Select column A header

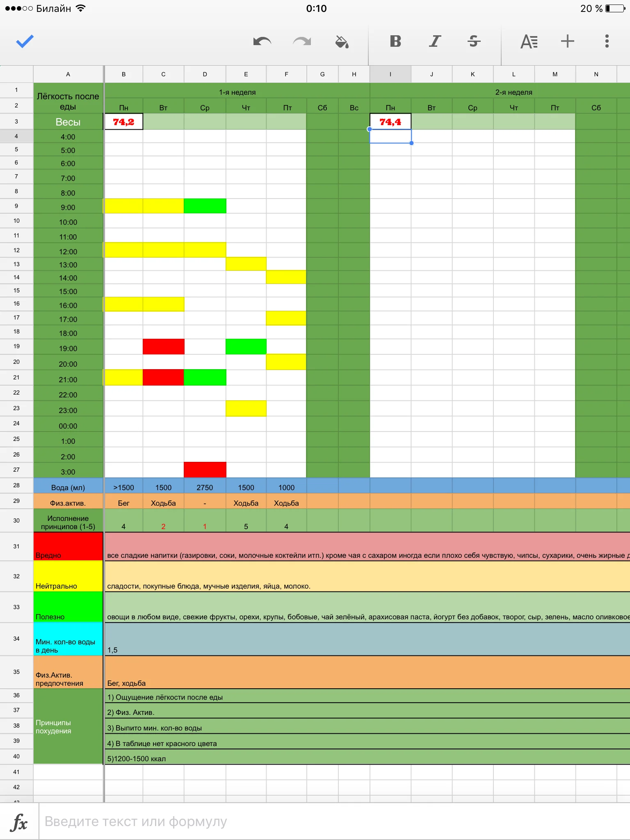click(68, 74)
